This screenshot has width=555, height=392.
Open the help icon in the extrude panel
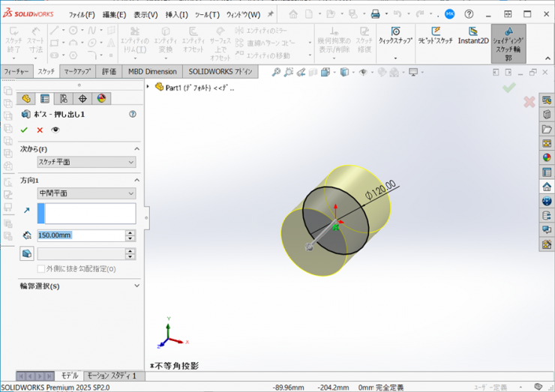(x=133, y=114)
